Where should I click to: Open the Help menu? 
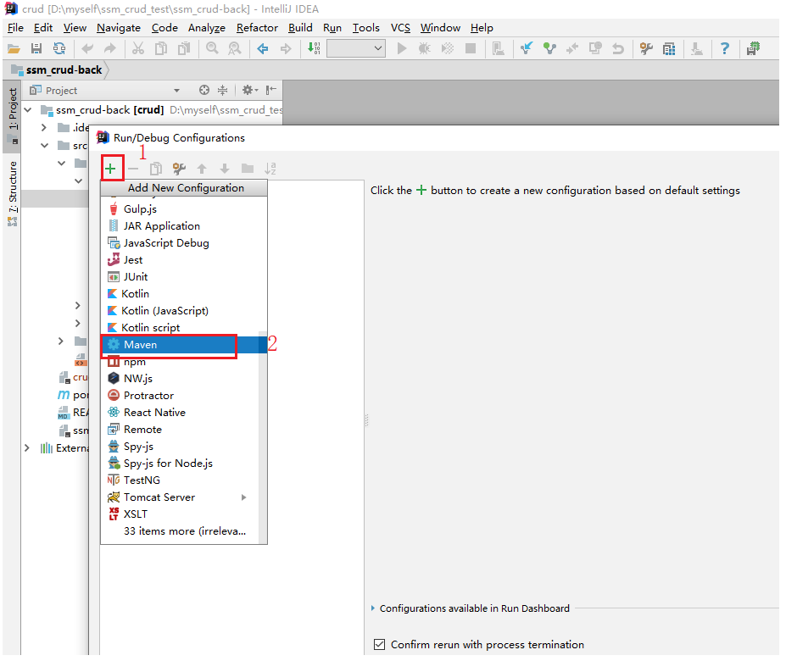(482, 28)
